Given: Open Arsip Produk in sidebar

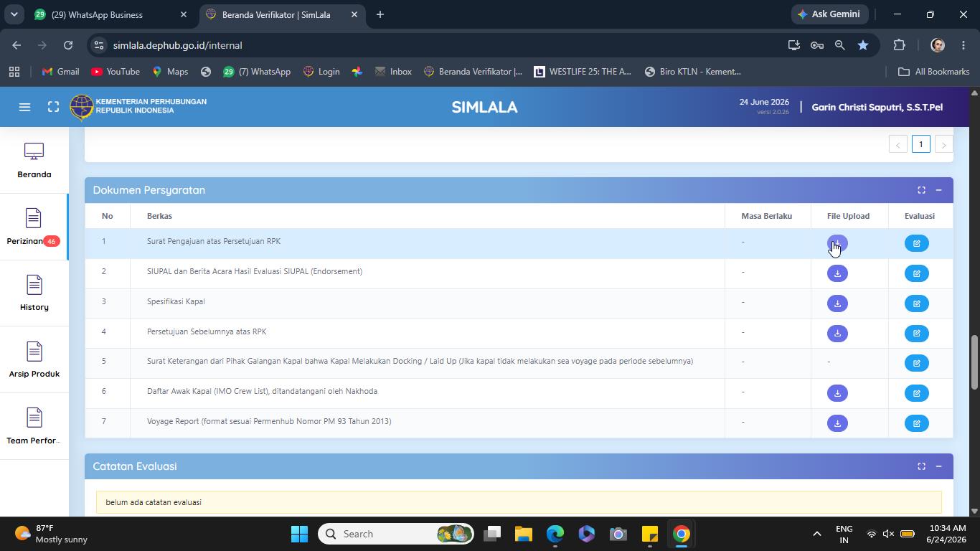Looking at the screenshot, I should [34, 360].
